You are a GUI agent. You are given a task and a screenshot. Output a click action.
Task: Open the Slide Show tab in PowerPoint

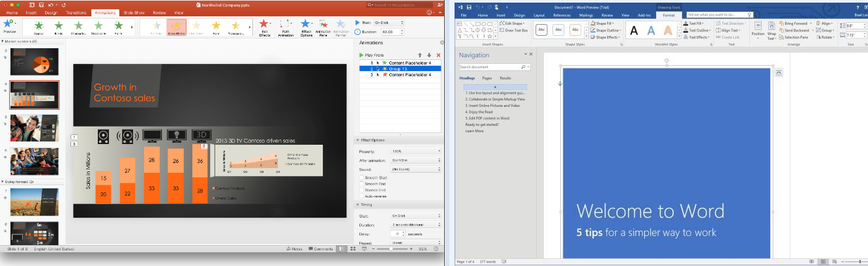(x=134, y=12)
